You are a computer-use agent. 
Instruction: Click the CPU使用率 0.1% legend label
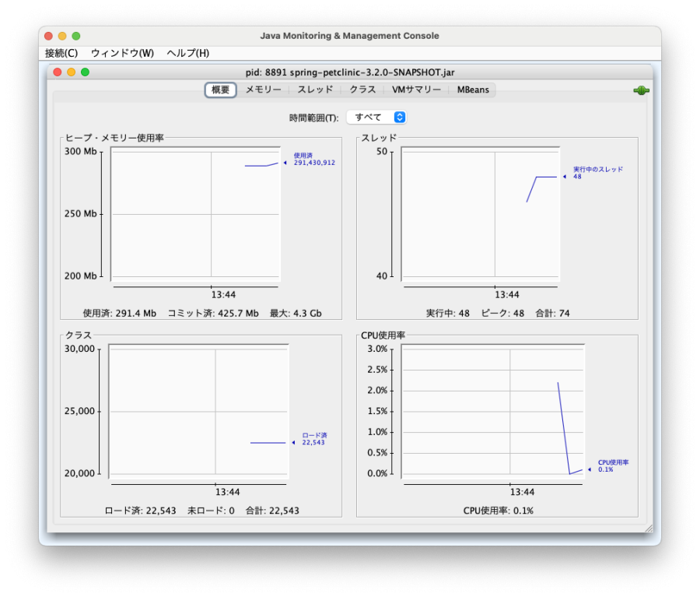tap(613, 466)
